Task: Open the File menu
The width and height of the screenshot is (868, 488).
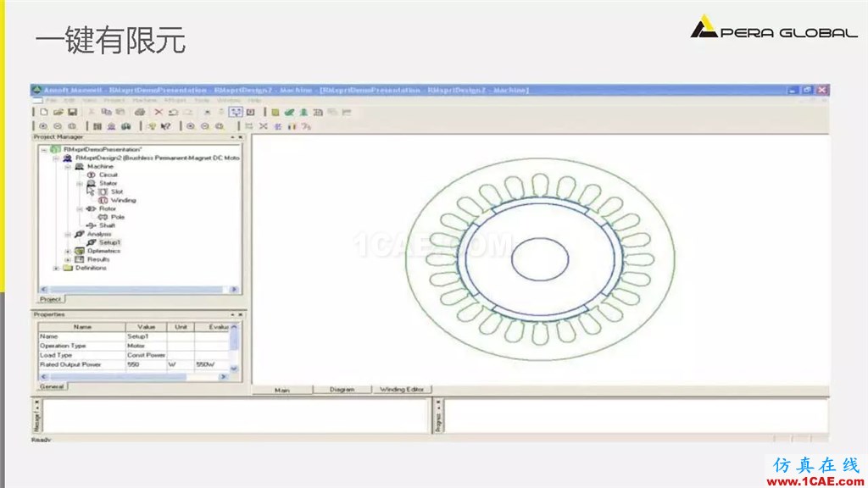Action: pyautogui.click(x=51, y=101)
